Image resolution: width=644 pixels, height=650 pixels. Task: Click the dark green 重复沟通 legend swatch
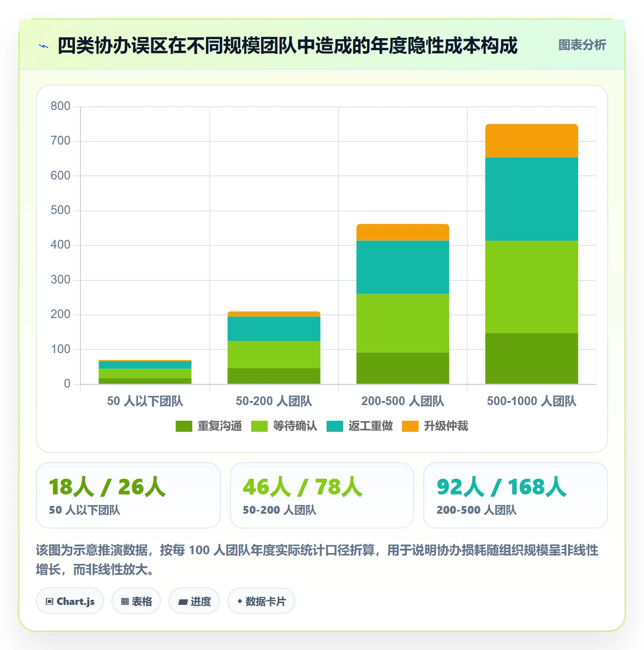tap(184, 426)
